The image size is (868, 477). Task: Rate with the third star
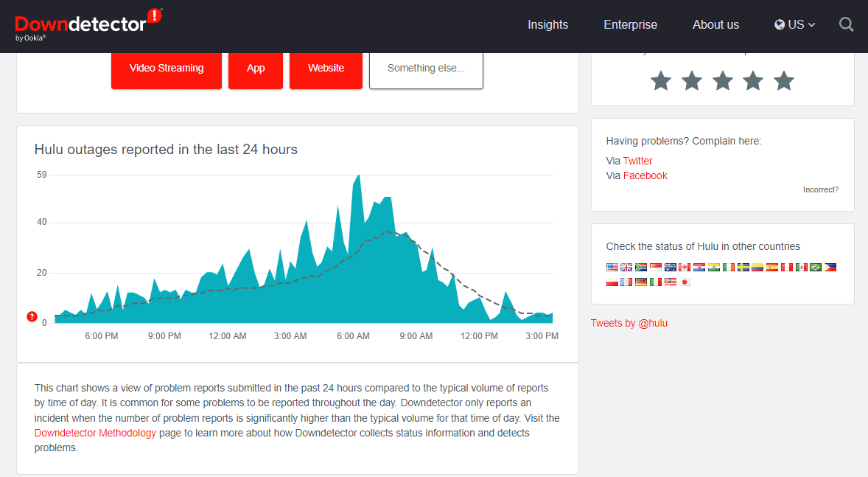[x=722, y=81]
